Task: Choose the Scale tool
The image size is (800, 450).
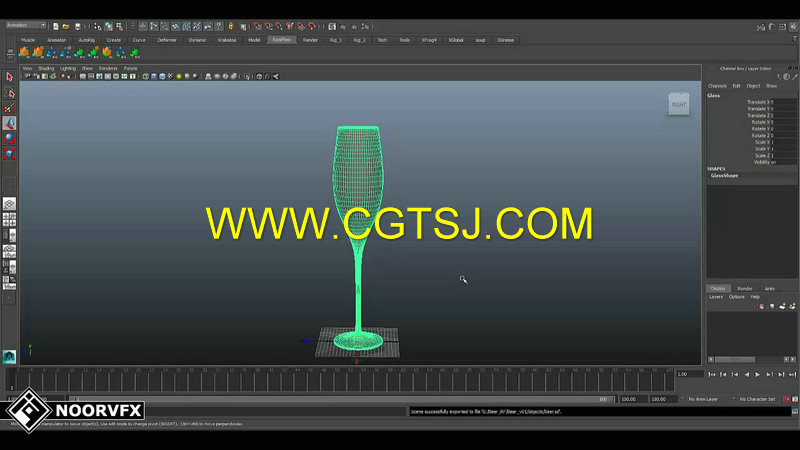Action: click(9, 154)
